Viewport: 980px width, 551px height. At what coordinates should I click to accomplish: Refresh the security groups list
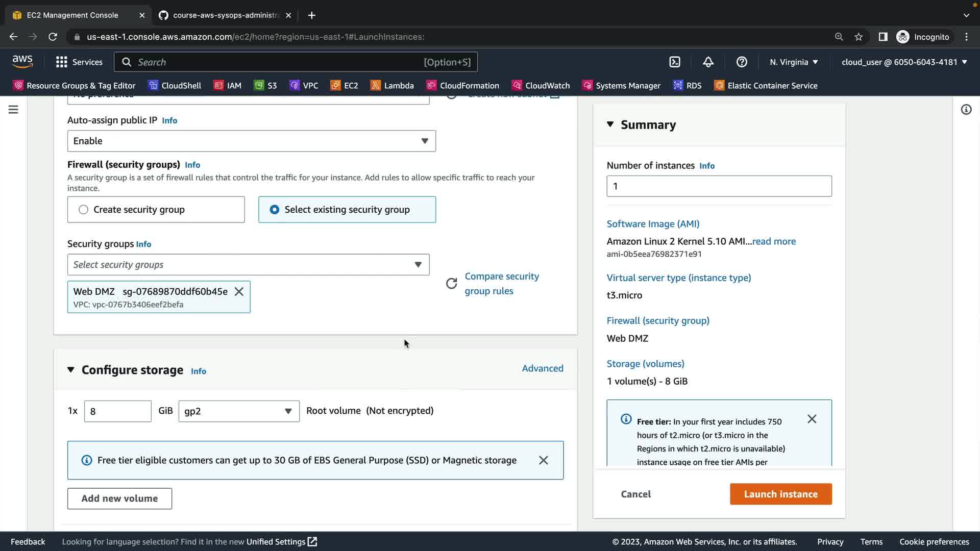coord(451,284)
